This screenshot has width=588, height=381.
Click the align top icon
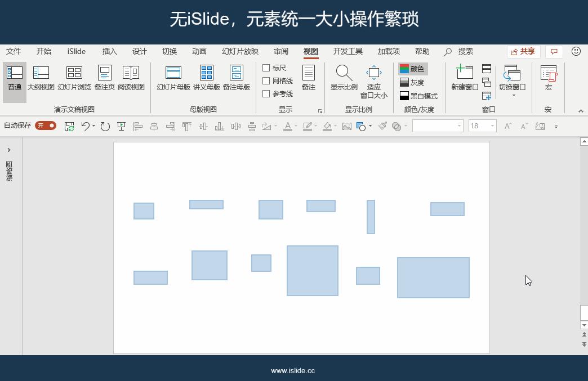click(187, 127)
